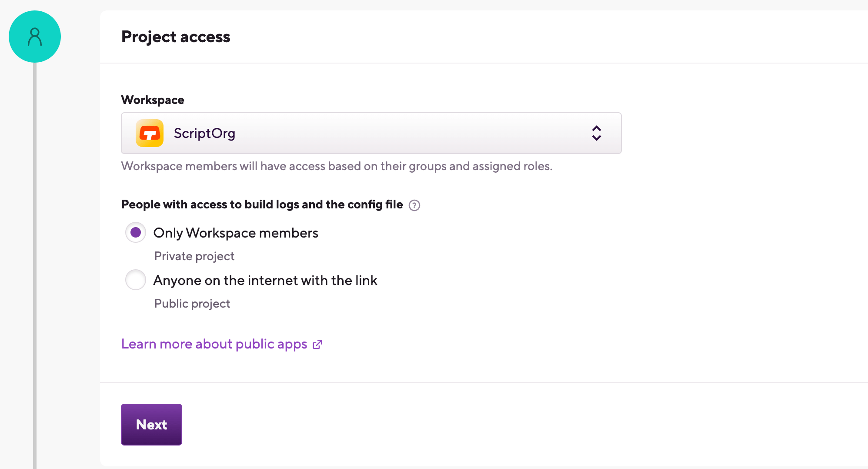Click the teal user step icon
Viewport: 868px width, 469px height.
[x=35, y=37]
